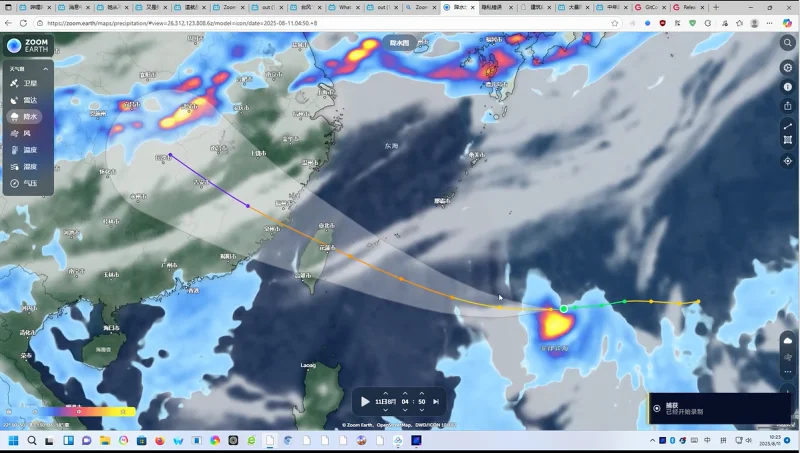Viewport: 800px width, 453px height.
Task: Enable the 雷达 radar layer
Action: (24, 100)
